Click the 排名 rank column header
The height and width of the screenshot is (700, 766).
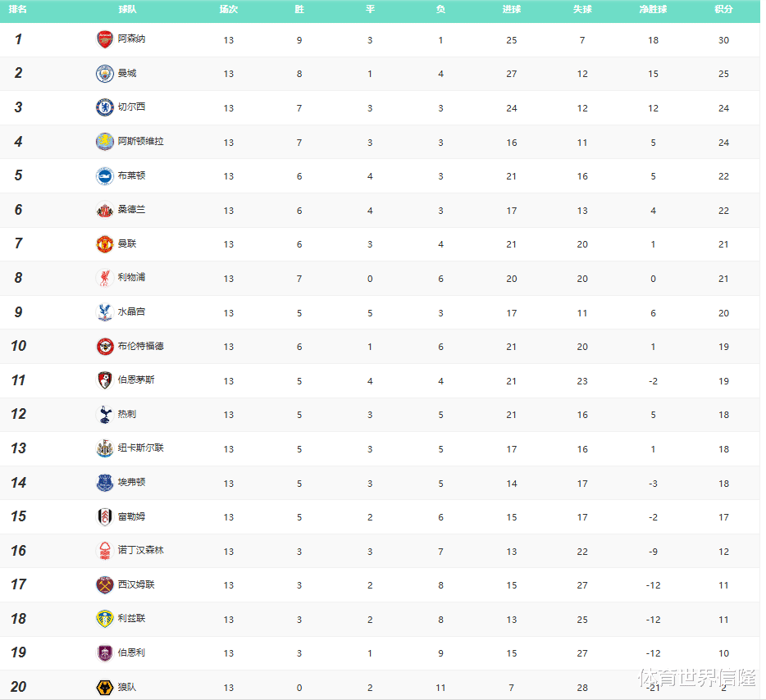point(18,10)
